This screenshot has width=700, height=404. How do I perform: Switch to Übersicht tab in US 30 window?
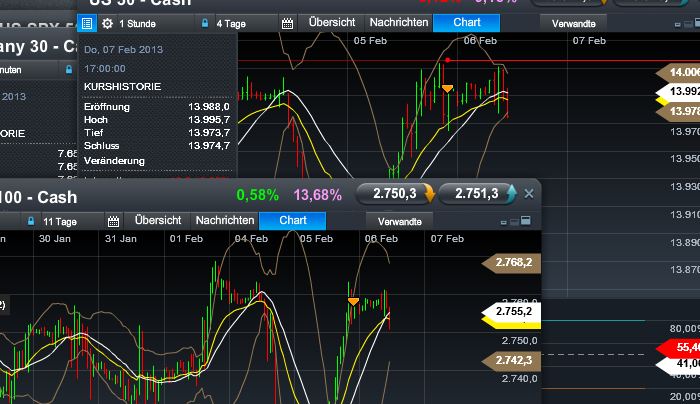[x=332, y=22]
